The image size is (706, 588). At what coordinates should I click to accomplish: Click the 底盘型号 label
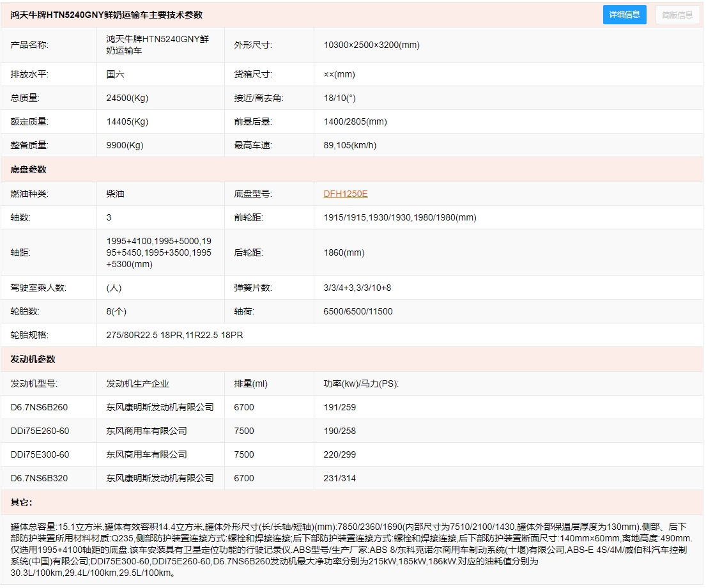point(253,194)
